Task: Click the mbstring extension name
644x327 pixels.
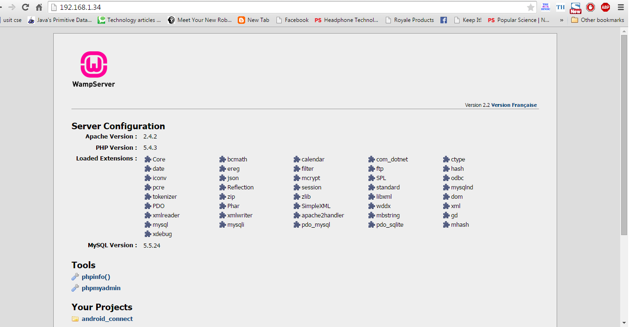Action: pyautogui.click(x=388, y=216)
